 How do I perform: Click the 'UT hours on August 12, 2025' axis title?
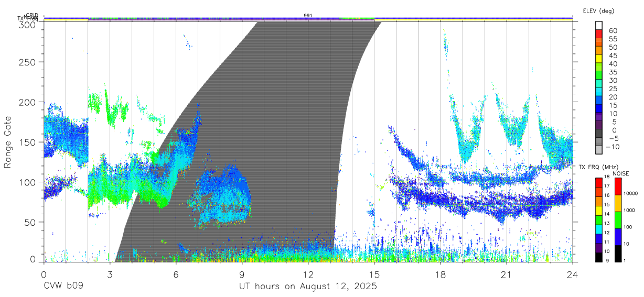pyautogui.click(x=308, y=287)
